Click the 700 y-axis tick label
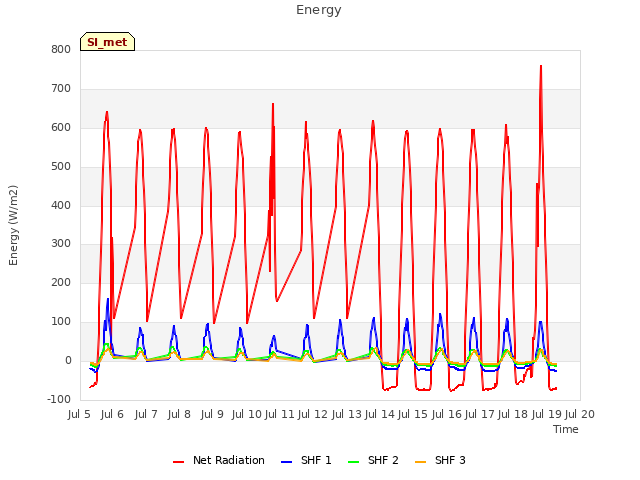The width and height of the screenshot is (640, 480). coord(61,89)
